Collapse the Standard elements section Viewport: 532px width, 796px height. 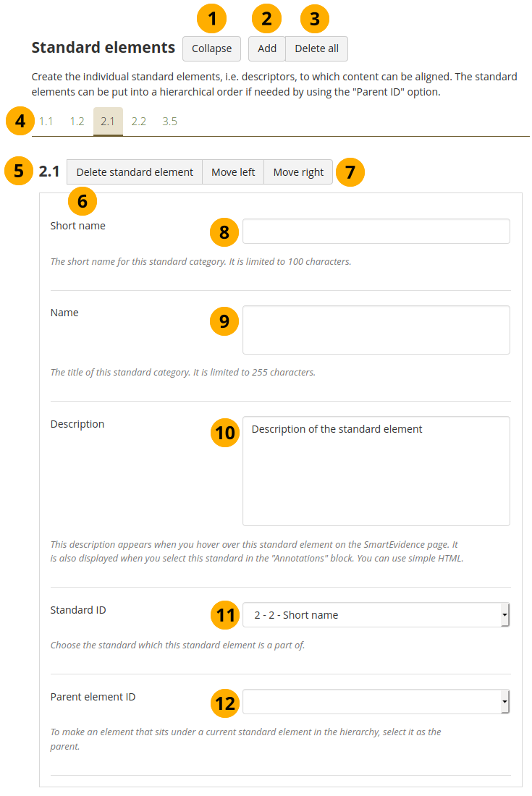coord(211,48)
